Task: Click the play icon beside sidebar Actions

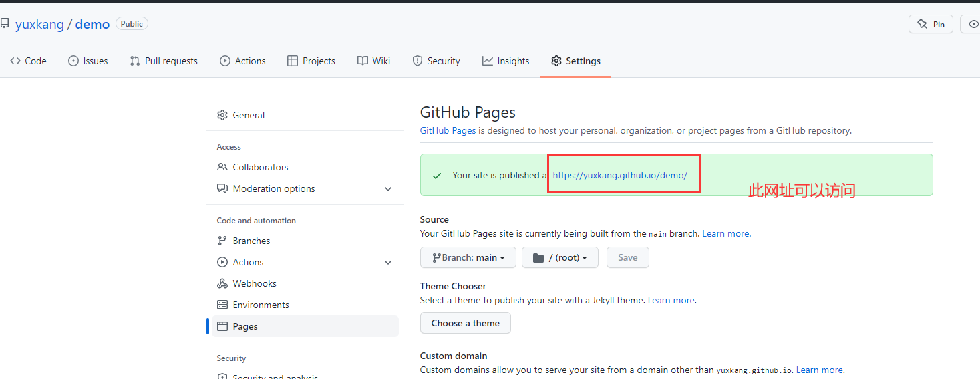Action: click(x=222, y=262)
